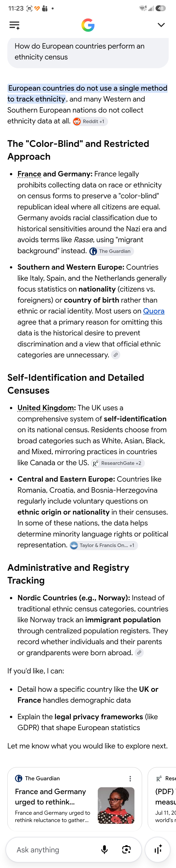Expand the chevron dropdown at top right
Viewport: 176px width, 868px height.
161,25
